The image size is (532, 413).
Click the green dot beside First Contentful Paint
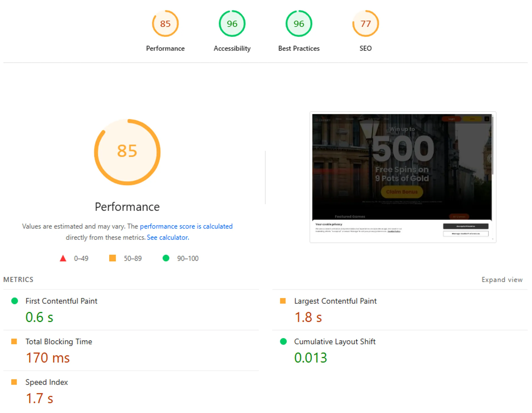point(14,301)
